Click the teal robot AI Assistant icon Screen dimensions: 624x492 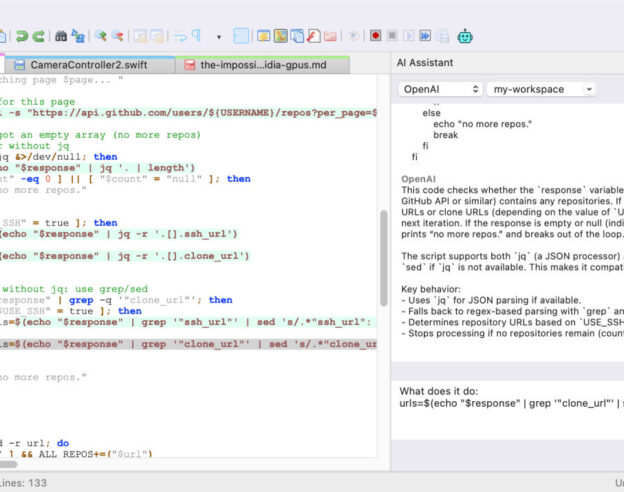pyautogui.click(x=465, y=36)
